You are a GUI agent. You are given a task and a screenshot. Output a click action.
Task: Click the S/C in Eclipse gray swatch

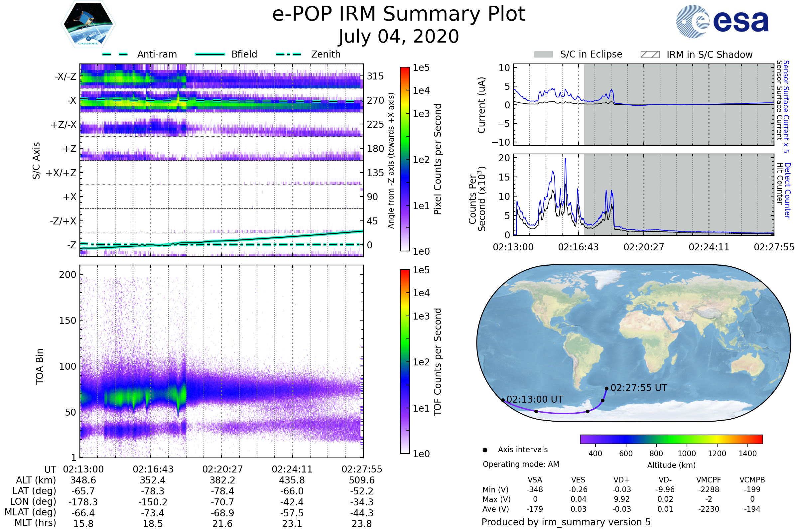click(543, 55)
